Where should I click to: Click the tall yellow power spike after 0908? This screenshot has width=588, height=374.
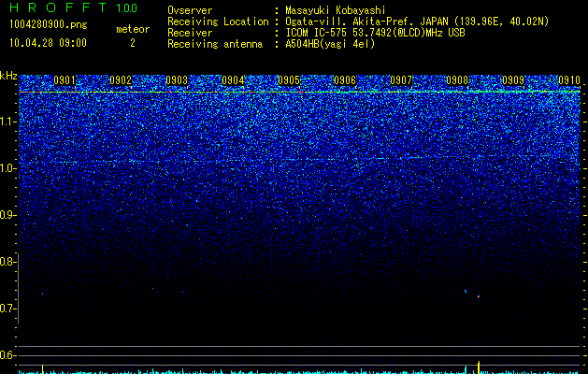(x=479, y=367)
